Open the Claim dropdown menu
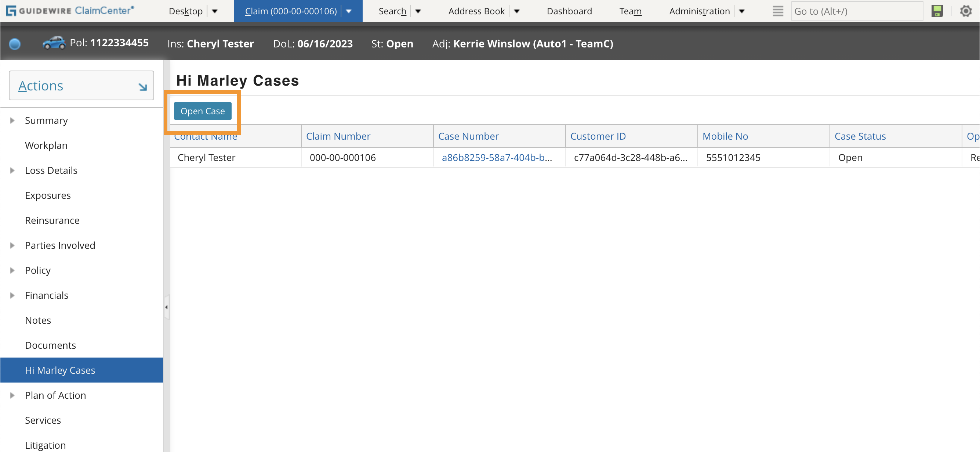Screen dimensions: 980x452 click(348, 11)
